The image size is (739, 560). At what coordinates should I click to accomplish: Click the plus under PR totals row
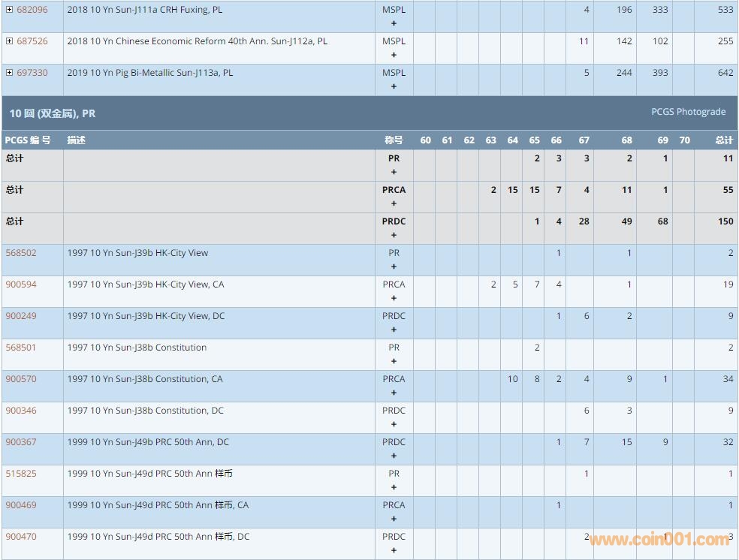394,172
